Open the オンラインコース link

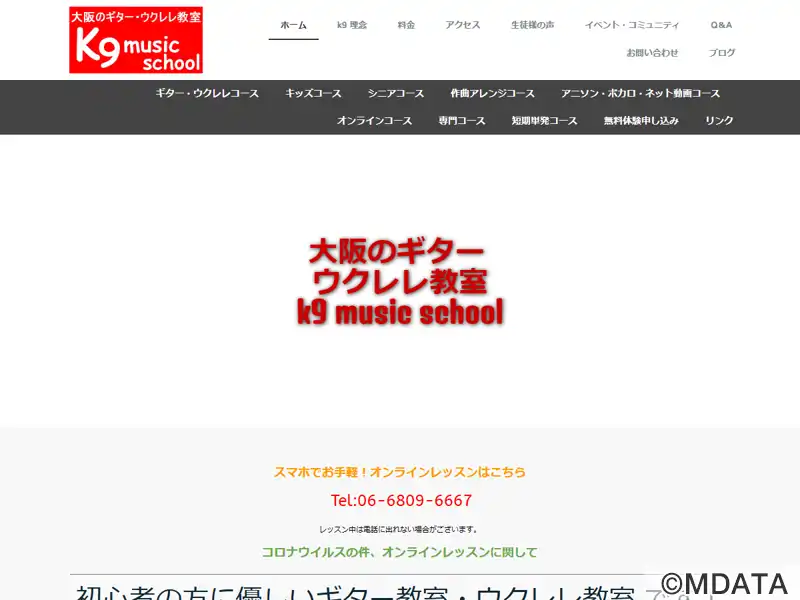(374, 120)
